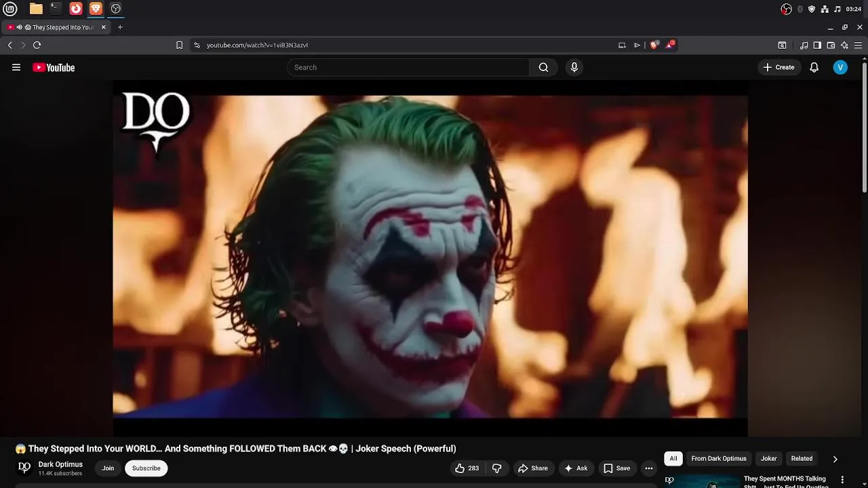This screenshot has height=488, width=868.
Task: Open the Files folder from the panel
Action: pos(36,9)
